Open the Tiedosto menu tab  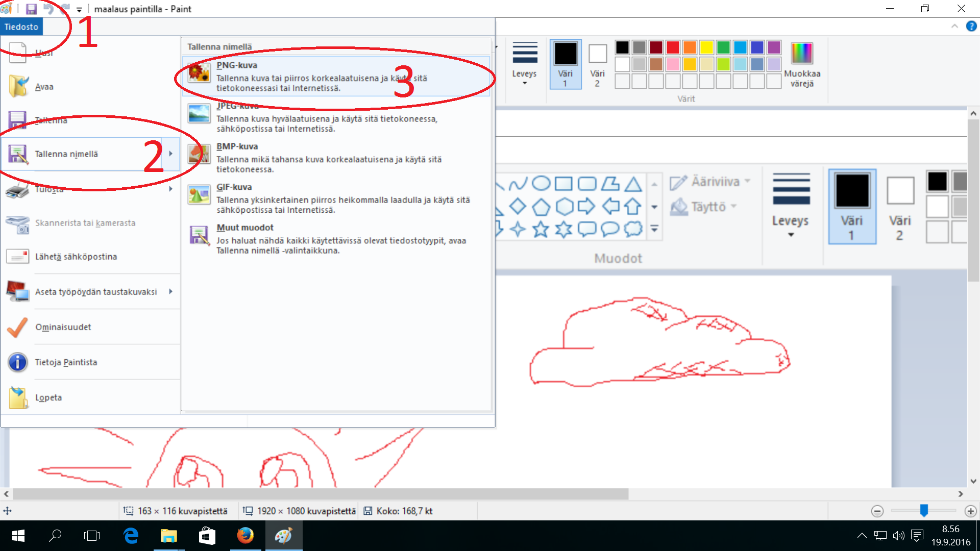point(21,27)
